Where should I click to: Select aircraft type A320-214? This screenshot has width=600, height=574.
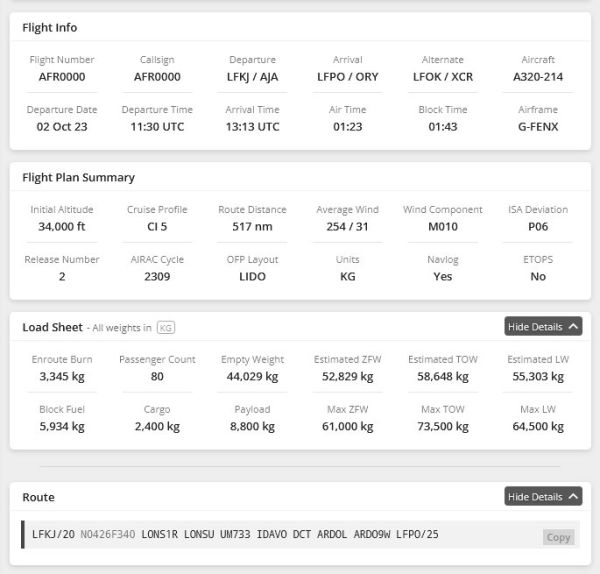(538, 77)
